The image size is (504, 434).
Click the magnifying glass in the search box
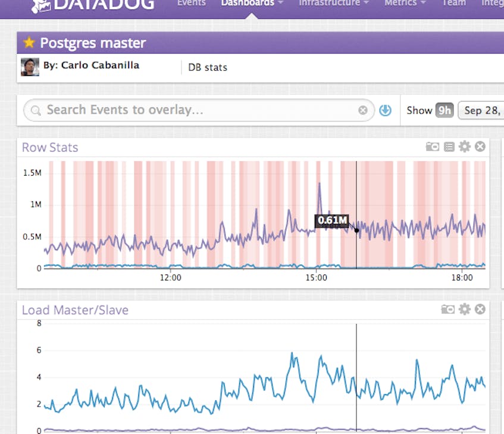(35, 110)
